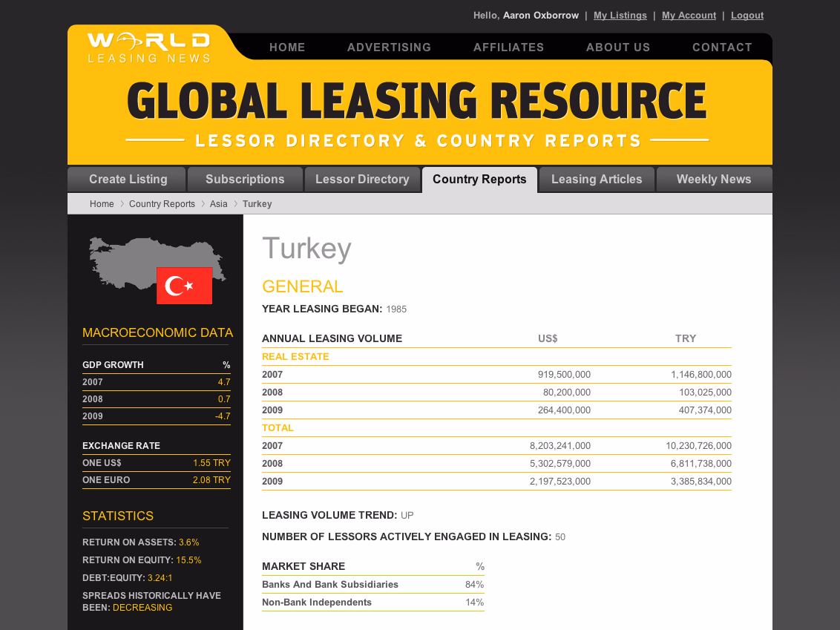The height and width of the screenshot is (630, 840).
Task: Click the Non-Bank Independents row
Action: click(373, 602)
